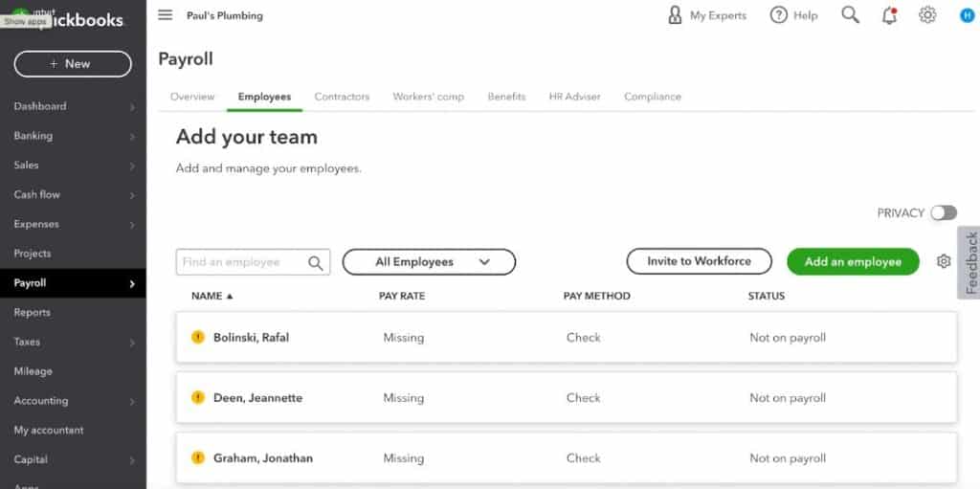Switch to the Contractors tab
The width and height of the screenshot is (980, 489).
pos(342,97)
